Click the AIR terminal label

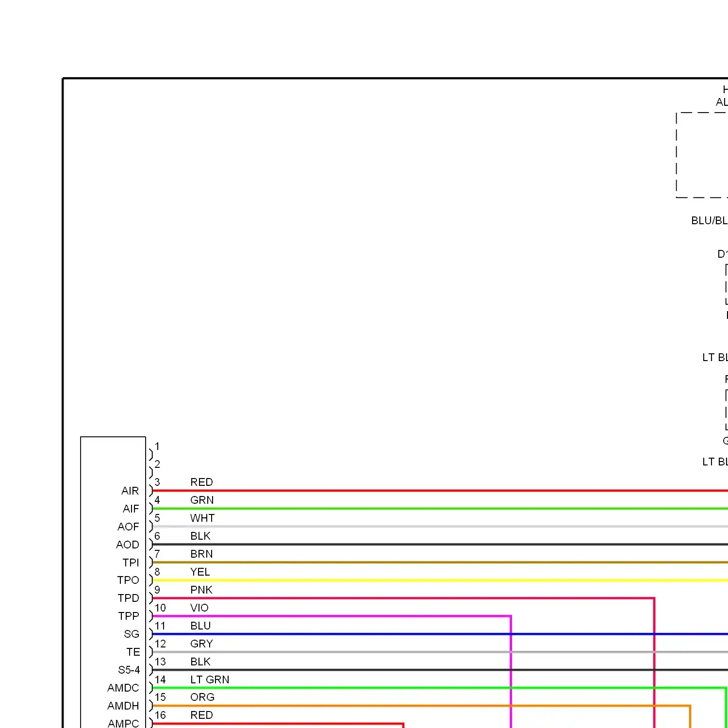(130, 491)
